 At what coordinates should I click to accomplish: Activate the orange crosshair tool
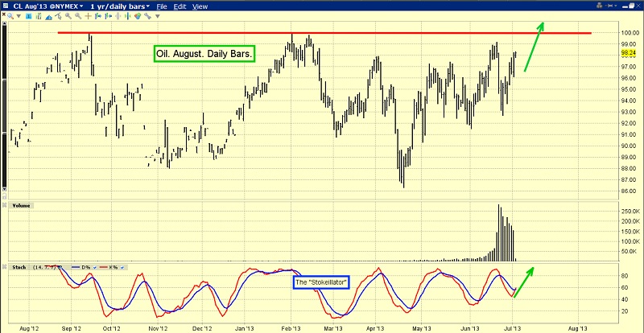tap(88, 16)
